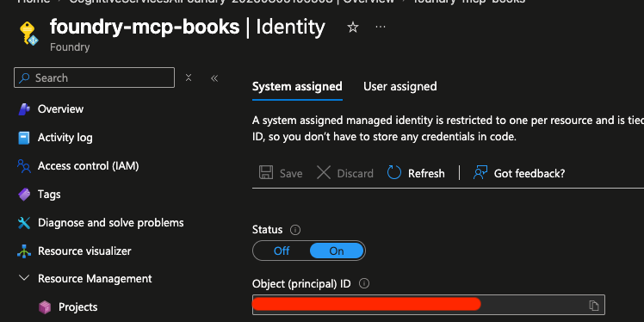Open Access control (IAM)
This screenshot has height=322, width=644.
(x=89, y=166)
